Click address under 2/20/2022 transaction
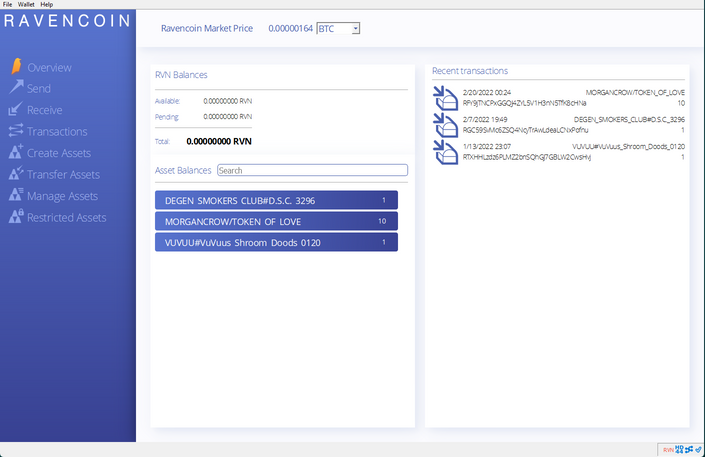 [x=525, y=103]
